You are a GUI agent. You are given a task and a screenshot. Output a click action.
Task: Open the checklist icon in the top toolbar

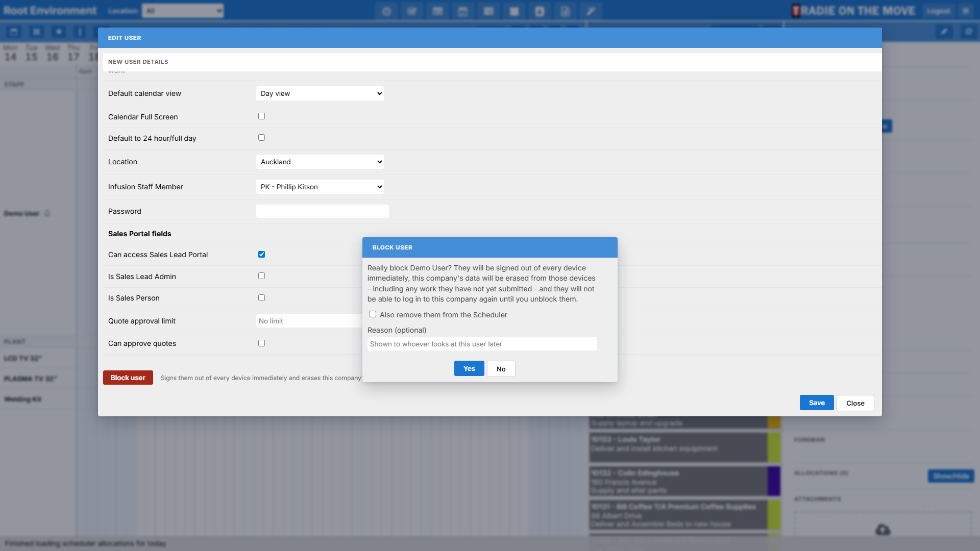pyautogui.click(x=412, y=11)
